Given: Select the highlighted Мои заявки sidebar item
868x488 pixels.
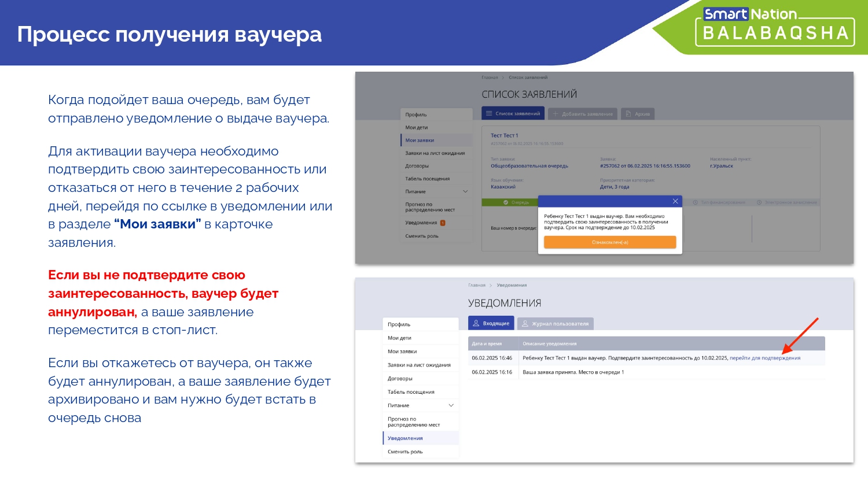Looking at the screenshot, I should click(420, 140).
